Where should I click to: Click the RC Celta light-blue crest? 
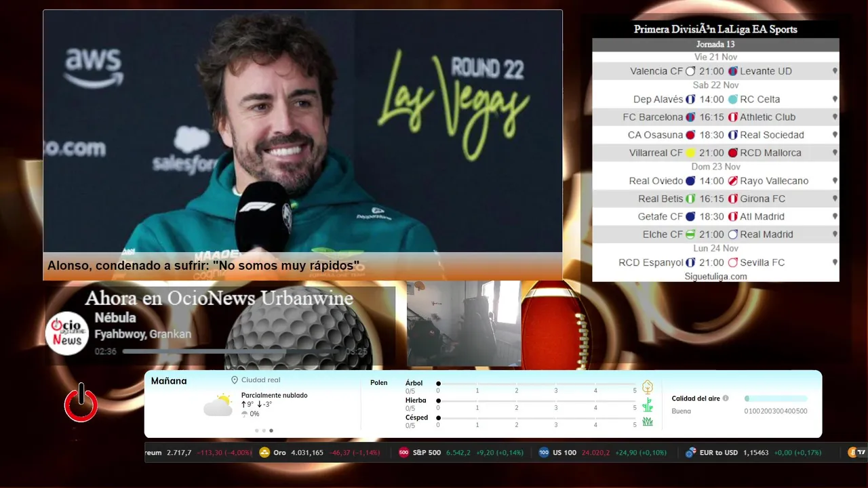pos(732,100)
